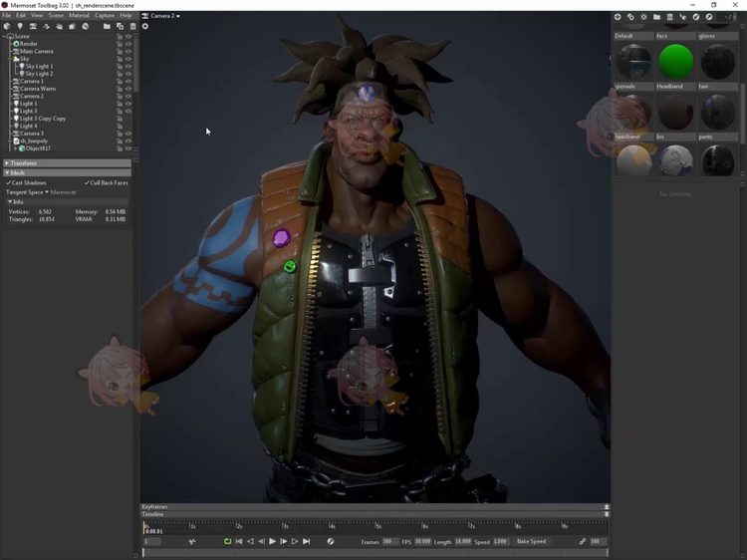Select the brown Headband material sphere
The width and height of the screenshot is (747, 560).
(x=675, y=112)
